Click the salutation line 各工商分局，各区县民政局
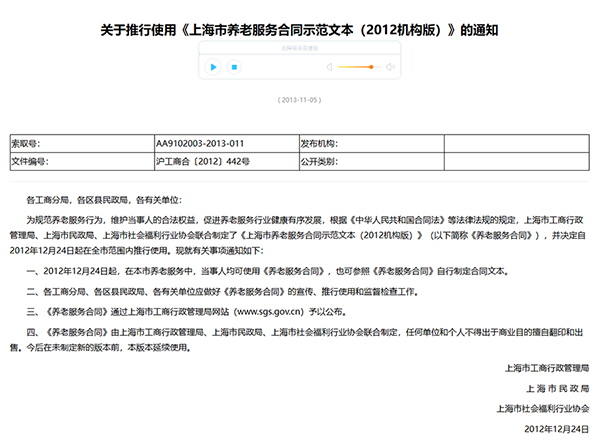This screenshot has height=441, width=600. tap(104, 200)
